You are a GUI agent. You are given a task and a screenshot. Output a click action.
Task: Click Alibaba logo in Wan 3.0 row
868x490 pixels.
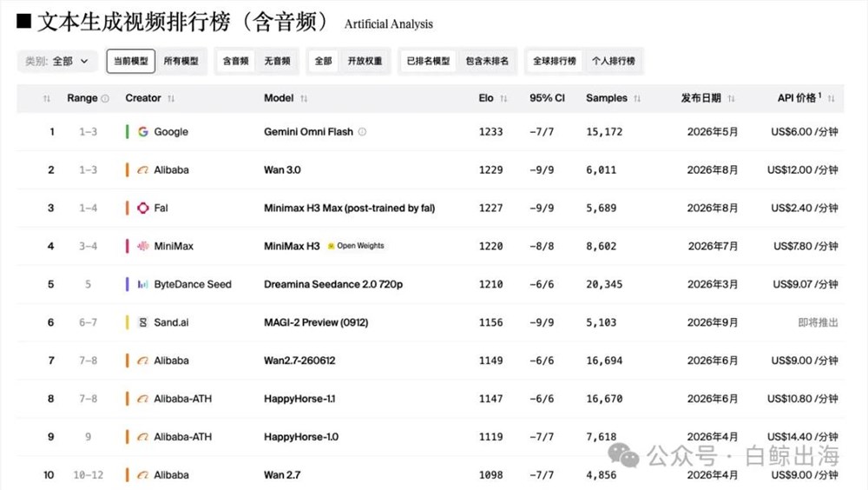143,170
